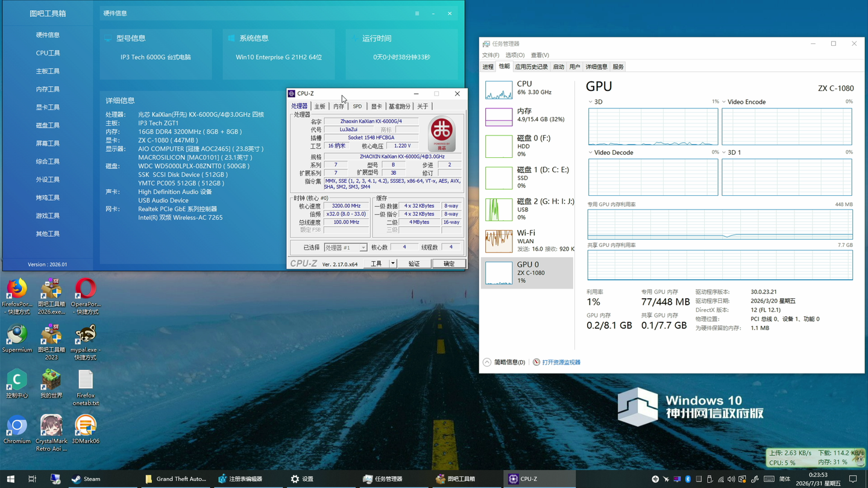
Task: Switch to the 内存 tab in CPU-Z
Action: point(339,107)
